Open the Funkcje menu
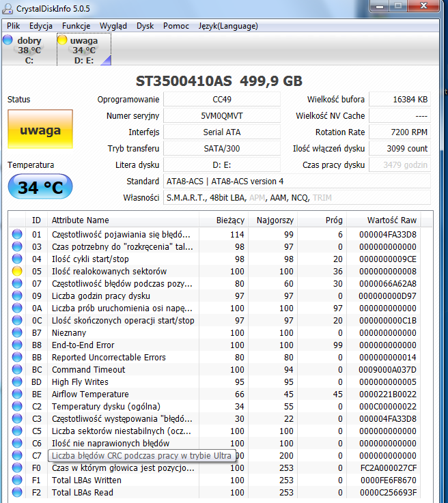 tap(76, 26)
